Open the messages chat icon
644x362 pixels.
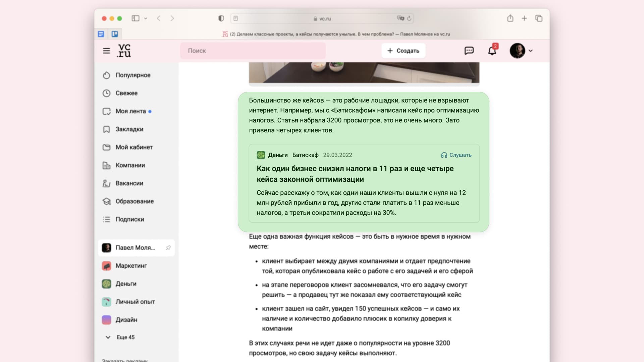tap(469, 51)
